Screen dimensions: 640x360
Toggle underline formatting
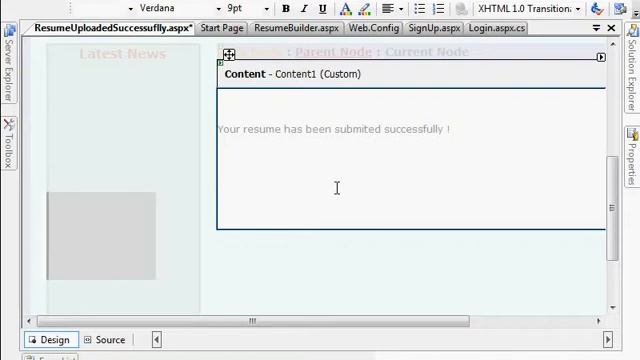[x=322, y=9]
